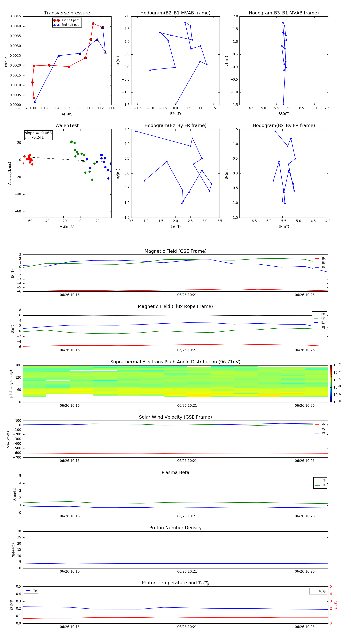Select the |B| legend entry in Flux Rope panel
The image size is (351, 644).
tap(320, 327)
